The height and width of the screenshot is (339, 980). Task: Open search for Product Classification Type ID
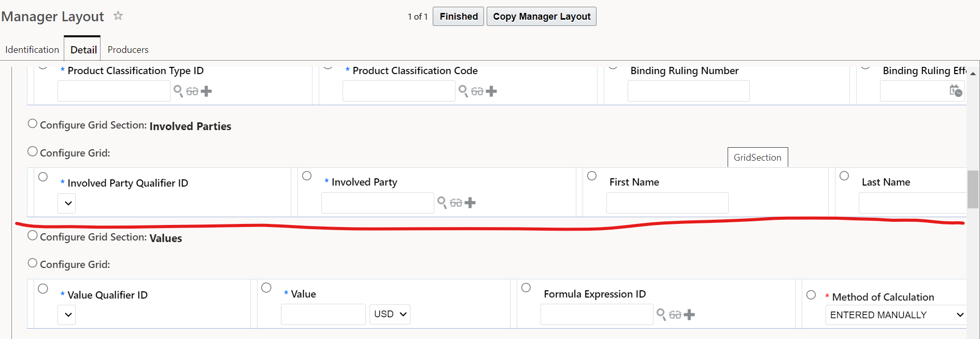coord(178,91)
